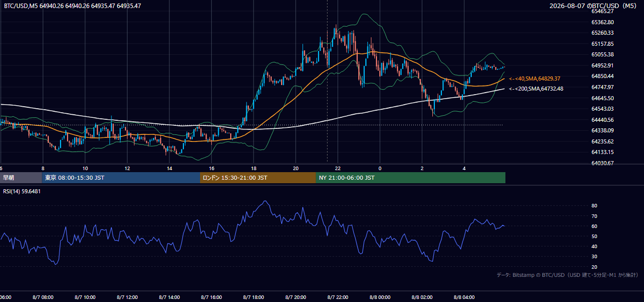
Task: Select the 64747.97 price axis label
Action: 602,87
